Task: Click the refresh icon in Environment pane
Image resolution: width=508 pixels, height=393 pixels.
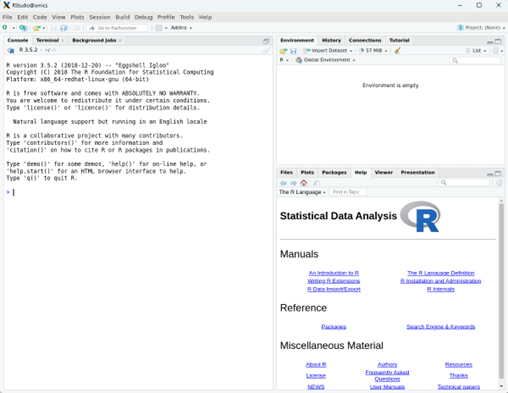Action: coord(496,50)
